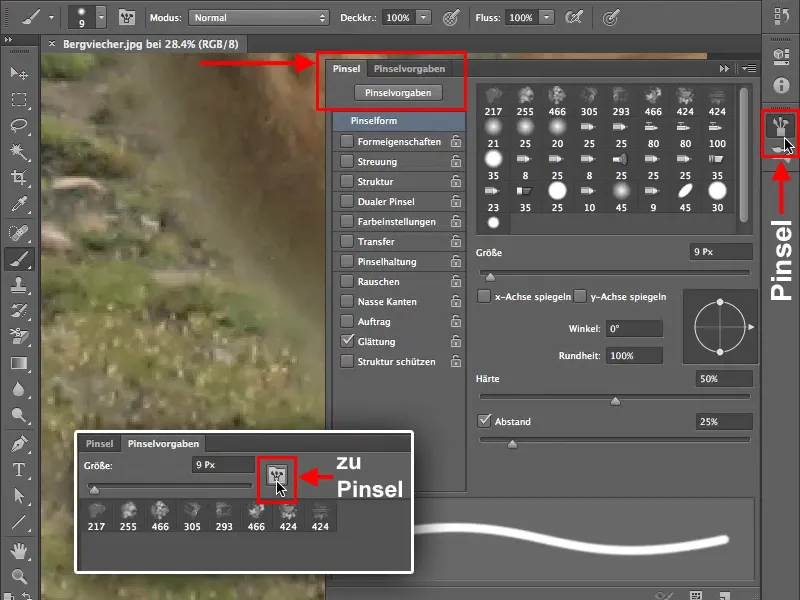Image resolution: width=800 pixels, height=600 pixels.
Task: Open the Brush panel dock icon
Action: click(781, 126)
